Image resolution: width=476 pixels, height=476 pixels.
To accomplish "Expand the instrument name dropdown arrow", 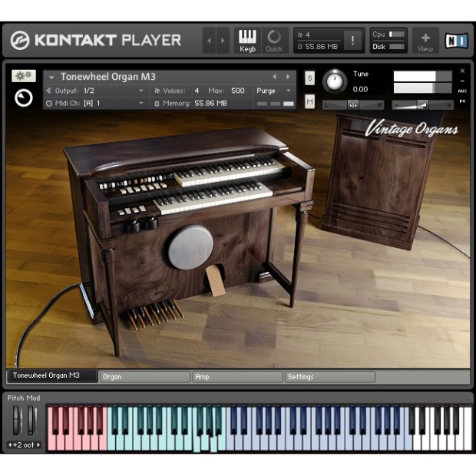I will pos(51,77).
